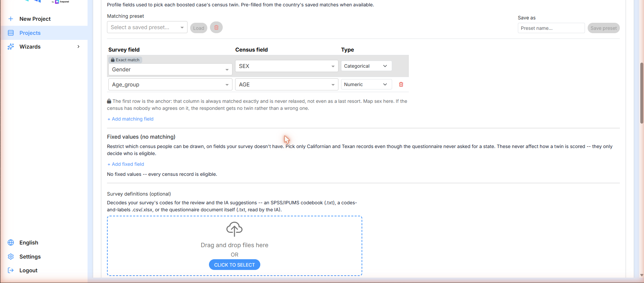The image size is (644, 283).
Task: Open the Projects list icon
Action: pyautogui.click(x=11, y=33)
